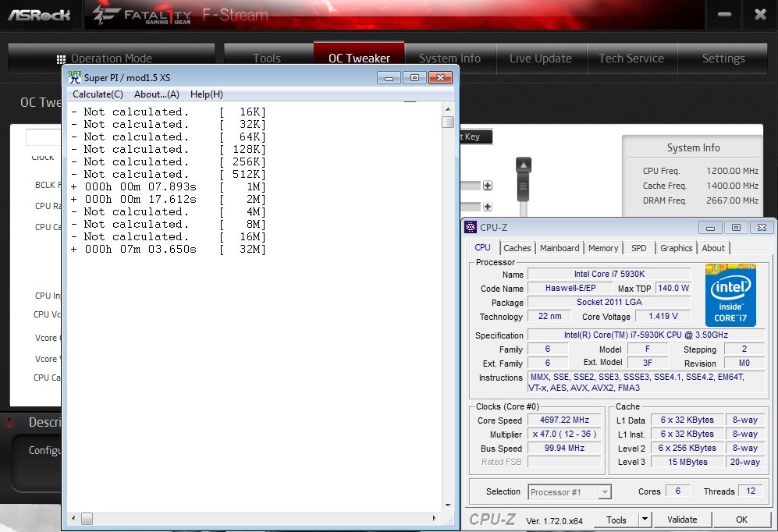Open the Operation Mode grid icon
This screenshot has width=778, height=532.
(61, 59)
